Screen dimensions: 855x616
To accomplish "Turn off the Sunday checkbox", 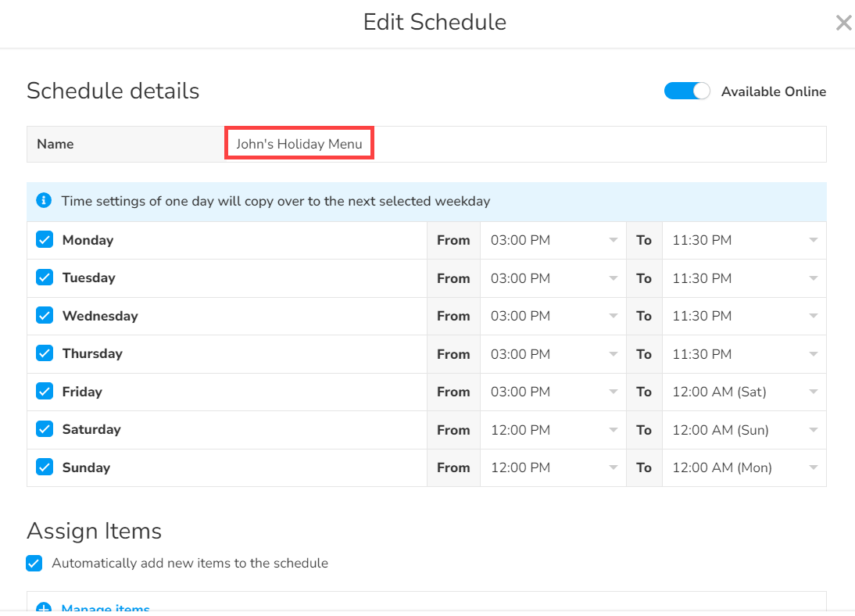I will [45, 467].
